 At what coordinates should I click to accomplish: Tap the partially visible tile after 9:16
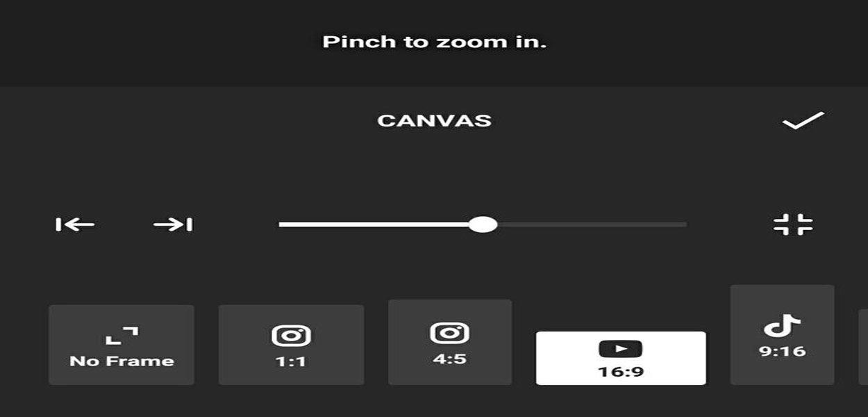(x=863, y=346)
